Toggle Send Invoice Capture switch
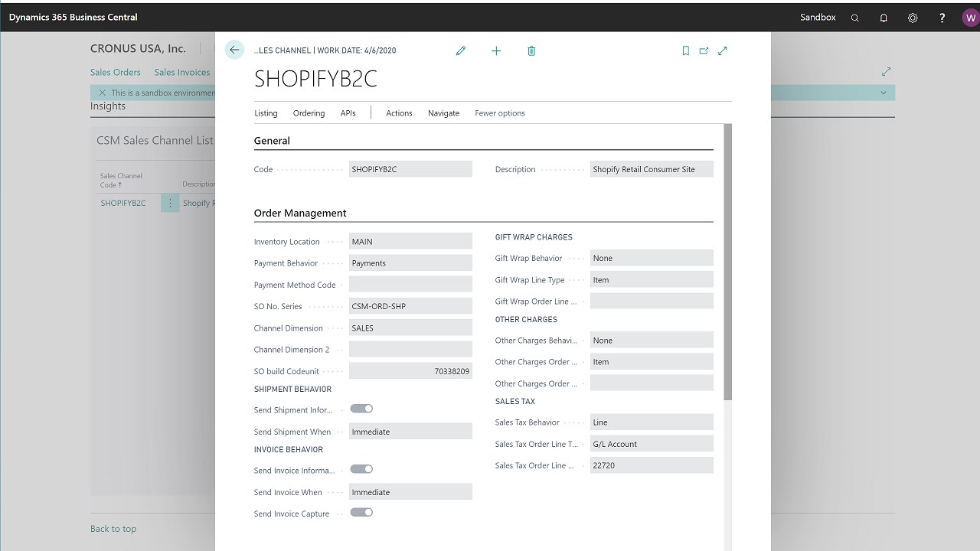The width and height of the screenshot is (980, 551). [x=361, y=512]
